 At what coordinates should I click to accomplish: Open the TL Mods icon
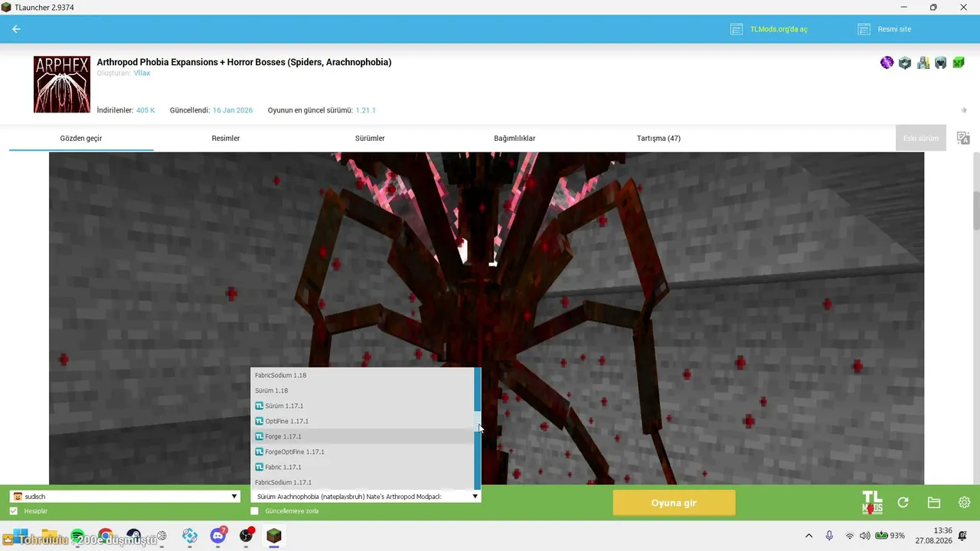pyautogui.click(x=872, y=503)
